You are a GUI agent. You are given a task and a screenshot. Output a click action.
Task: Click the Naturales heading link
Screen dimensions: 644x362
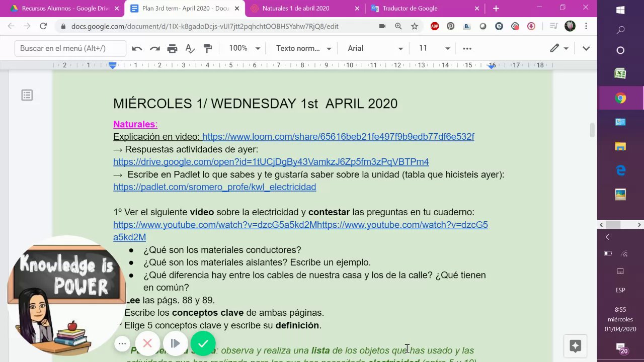[x=135, y=124]
